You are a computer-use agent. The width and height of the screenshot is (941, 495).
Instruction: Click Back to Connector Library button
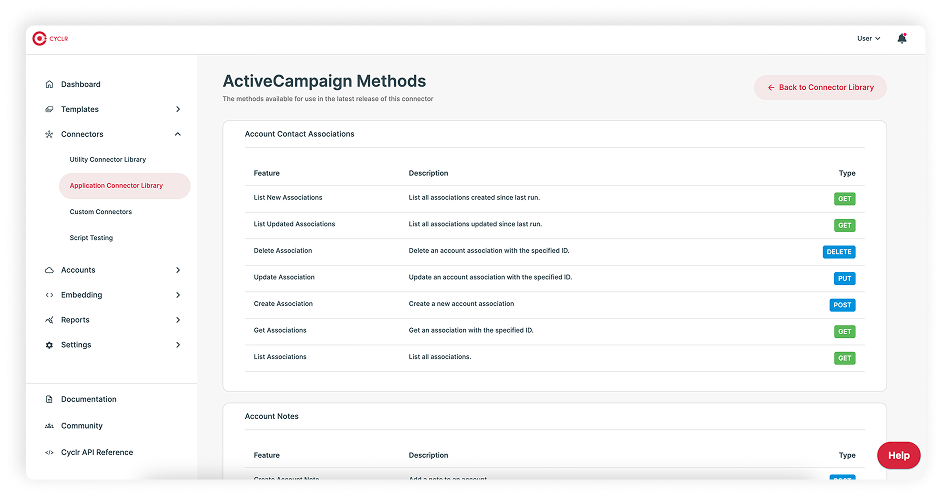click(820, 88)
